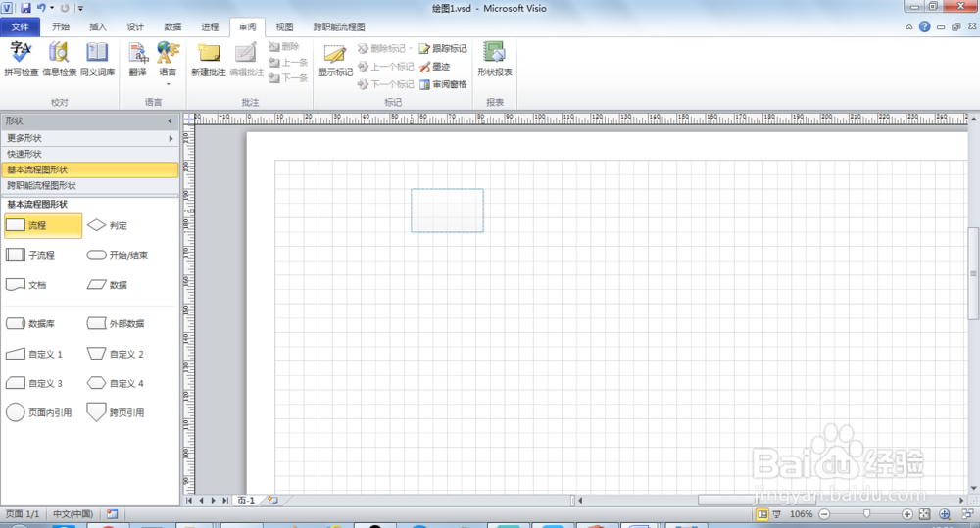Pick the 自定义 2 shape
Viewport: 980px width, 528px height.
click(116, 354)
